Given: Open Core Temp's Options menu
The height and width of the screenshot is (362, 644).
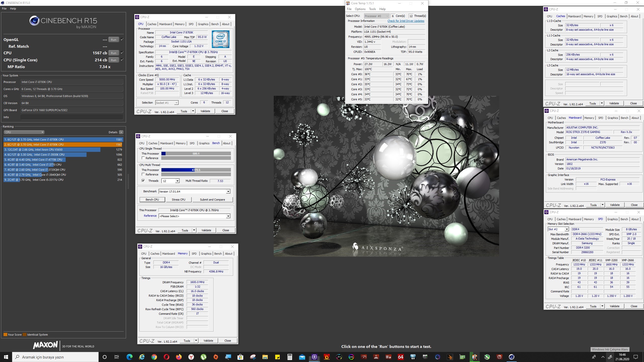Looking at the screenshot, I should pyautogui.click(x=360, y=9).
